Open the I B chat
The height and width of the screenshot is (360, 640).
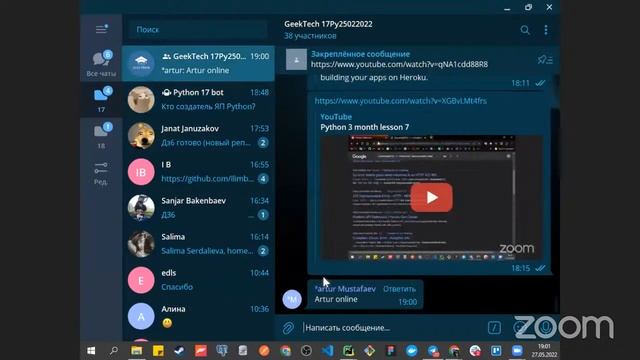(x=198, y=171)
